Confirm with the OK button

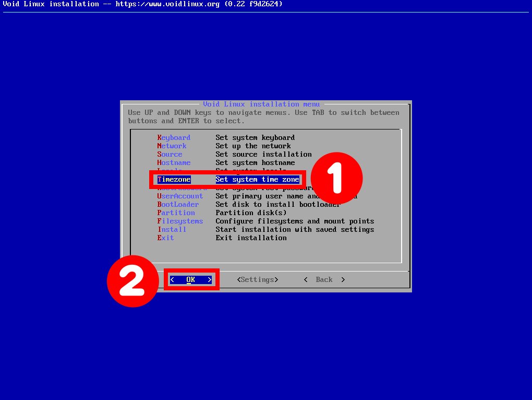point(191,279)
